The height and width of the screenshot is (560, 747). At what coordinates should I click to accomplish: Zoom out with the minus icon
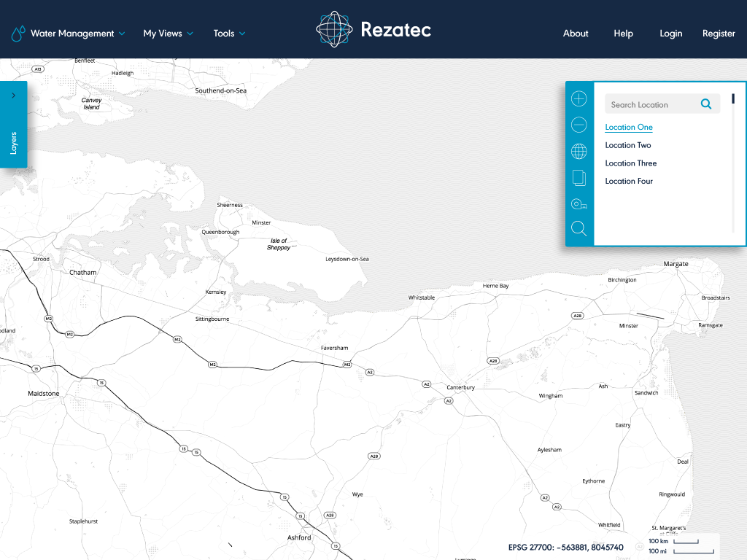pos(578,125)
